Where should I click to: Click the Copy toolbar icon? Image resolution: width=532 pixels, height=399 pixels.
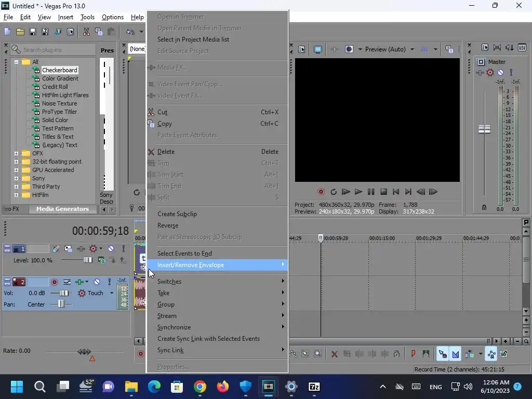tap(99, 32)
